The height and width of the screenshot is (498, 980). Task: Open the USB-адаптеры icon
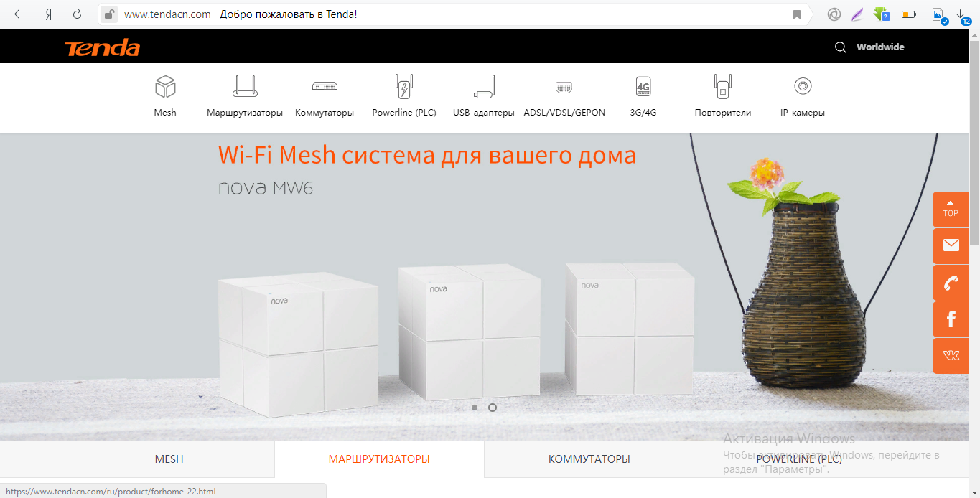484,87
